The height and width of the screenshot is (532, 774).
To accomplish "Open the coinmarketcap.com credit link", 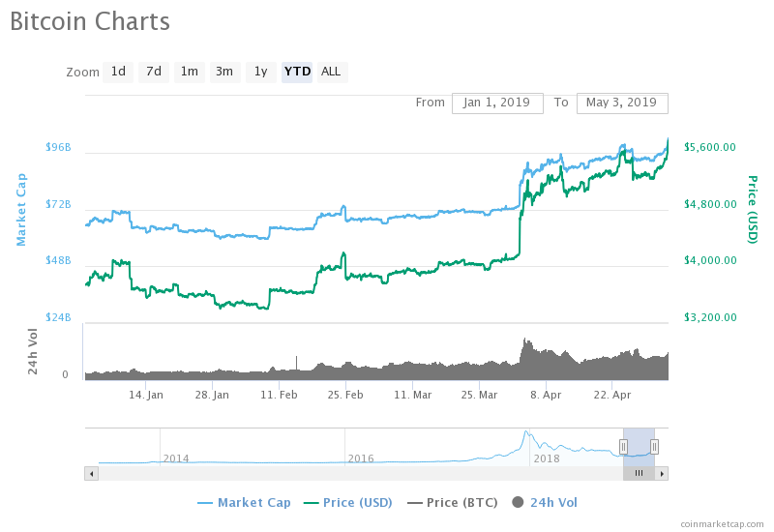I will point(721,523).
